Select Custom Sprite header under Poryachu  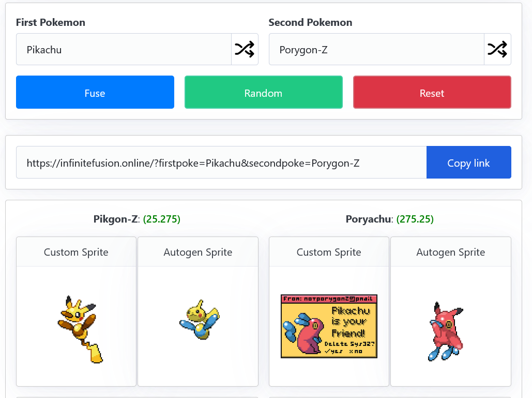(x=329, y=252)
